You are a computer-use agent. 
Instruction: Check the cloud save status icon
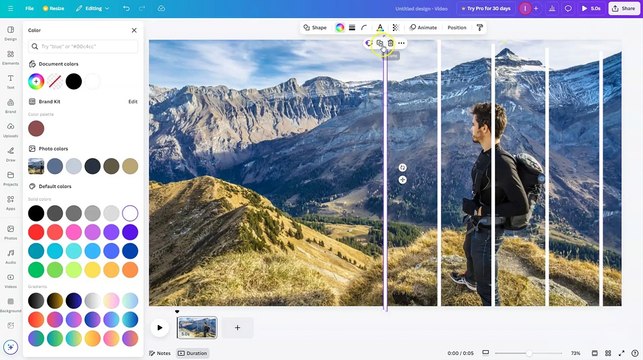161,8
